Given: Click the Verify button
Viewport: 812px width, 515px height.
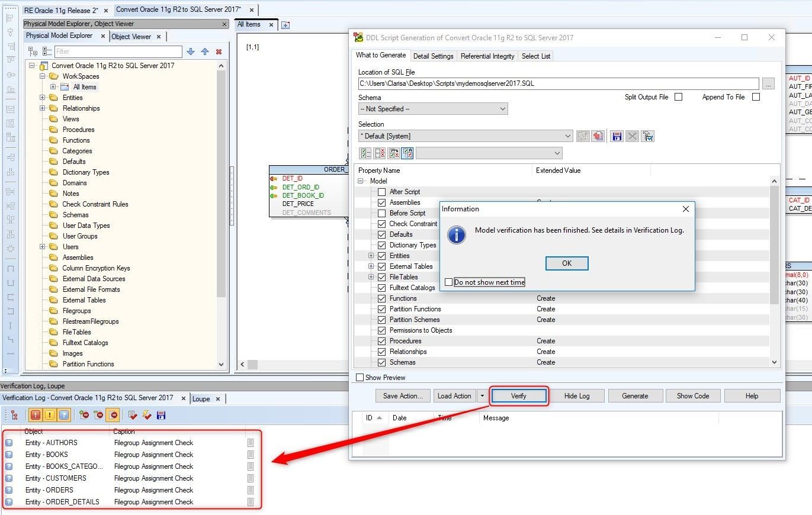Looking at the screenshot, I should (x=519, y=396).
